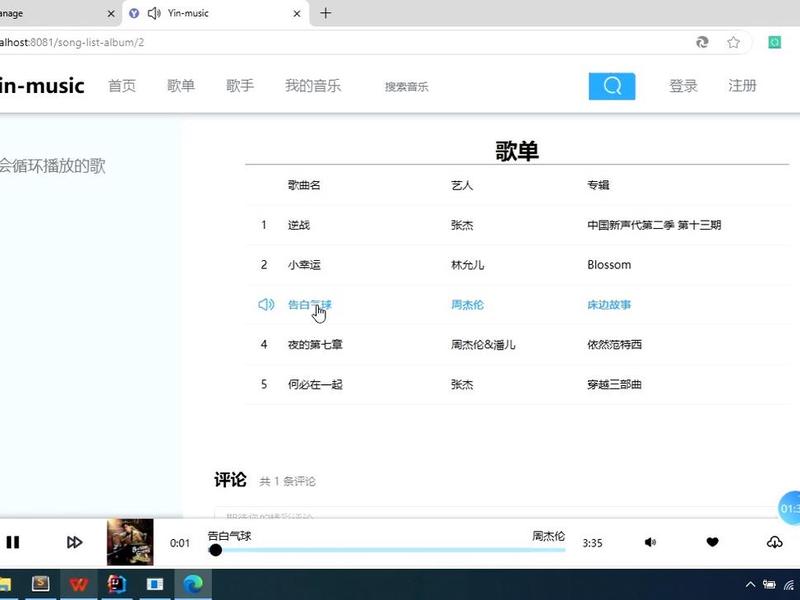Click artist 林允儿
Image resolution: width=800 pixels, height=600 pixels.
coord(467,265)
